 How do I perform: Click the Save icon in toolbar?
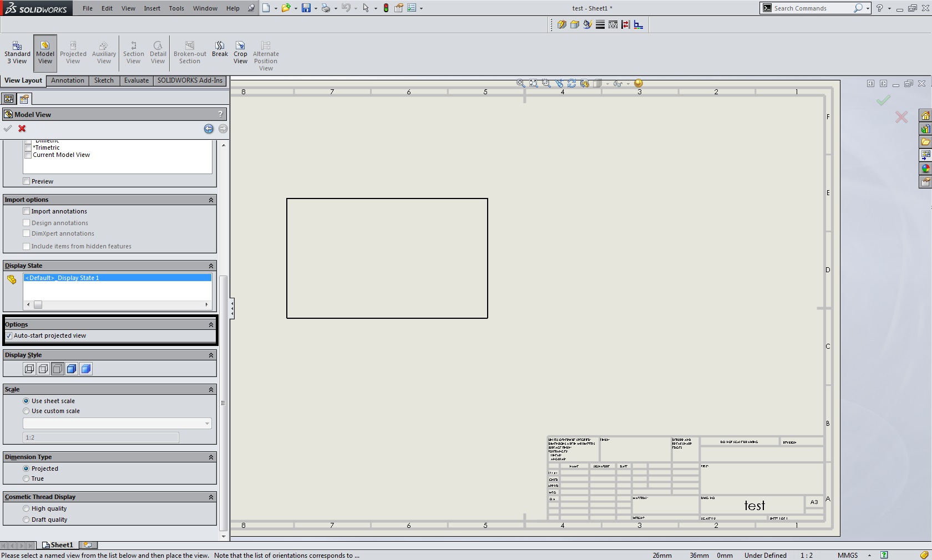point(306,8)
